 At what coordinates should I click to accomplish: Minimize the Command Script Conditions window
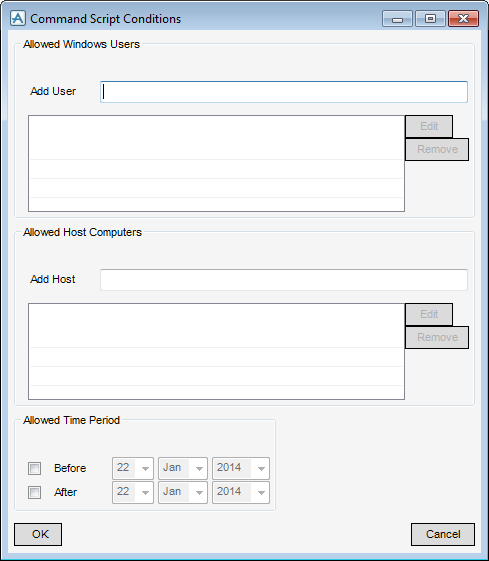[x=397, y=19]
